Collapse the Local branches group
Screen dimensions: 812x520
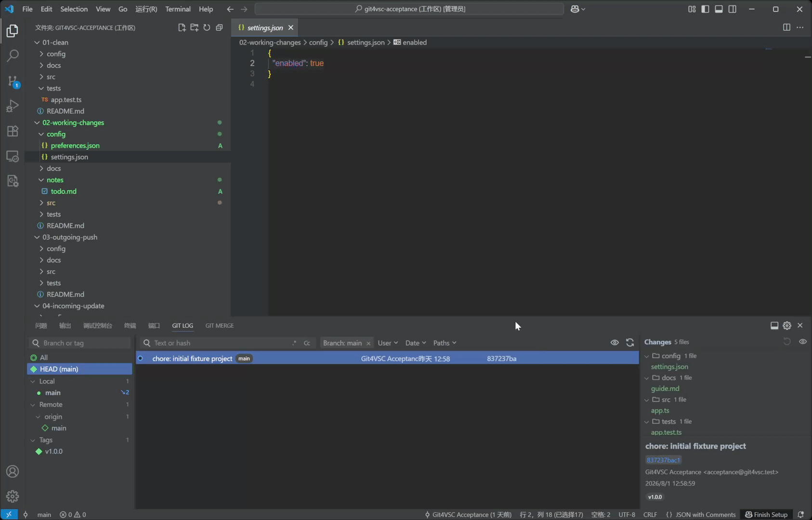[x=33, y=381]
